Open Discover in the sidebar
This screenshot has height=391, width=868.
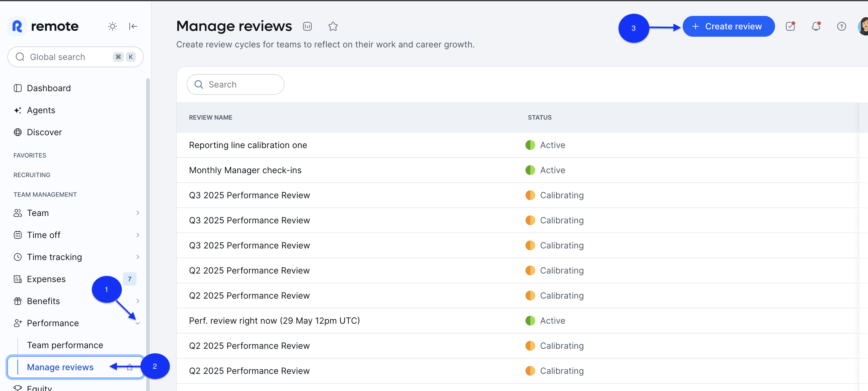[44, 132]
